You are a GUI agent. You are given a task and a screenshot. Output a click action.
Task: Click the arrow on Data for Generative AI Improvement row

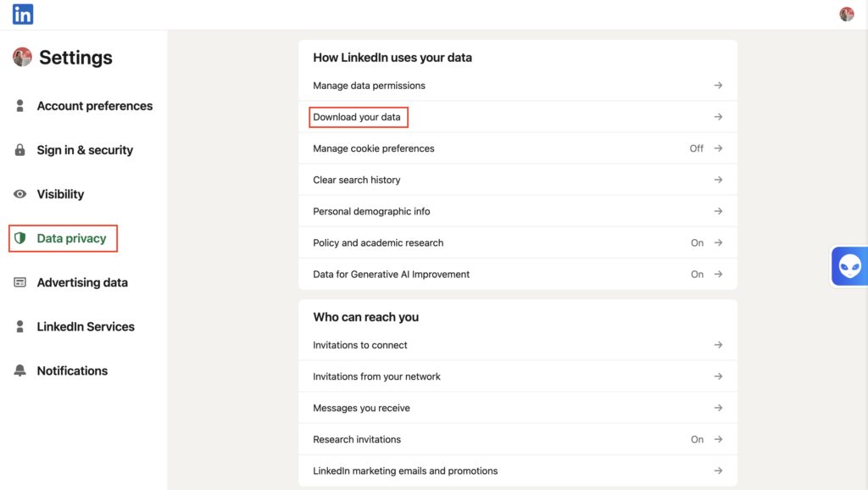[718, 274]
